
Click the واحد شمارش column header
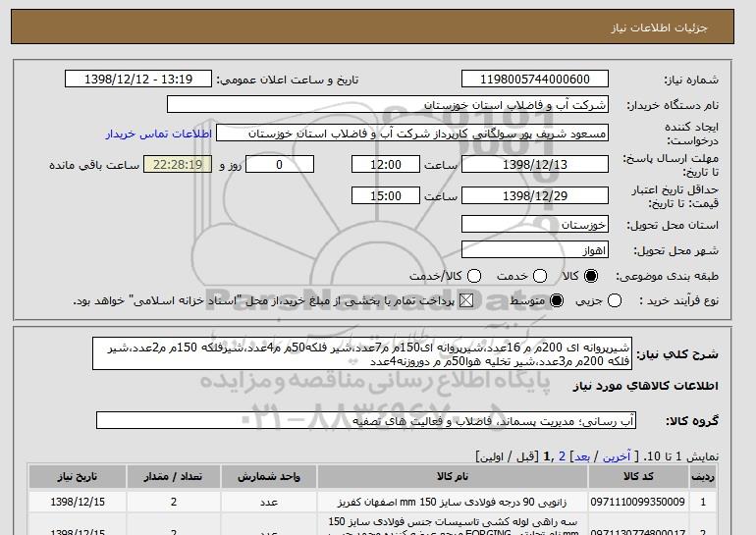[269, 477]
